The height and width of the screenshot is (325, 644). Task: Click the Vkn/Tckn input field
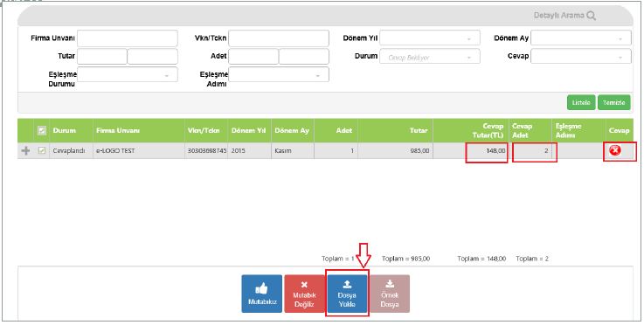pyautogui.click(x=279, y=38)
